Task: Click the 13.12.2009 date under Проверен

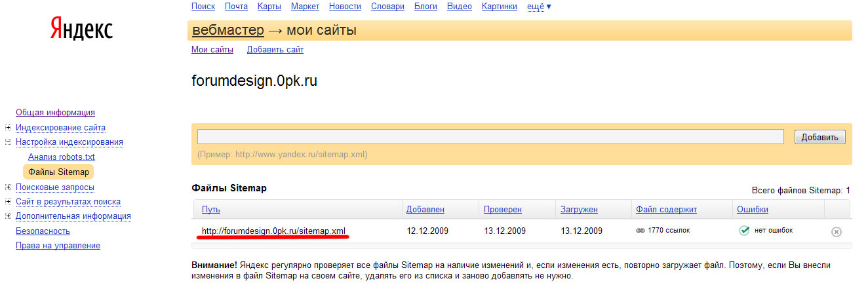Action: tap(505, 231)
